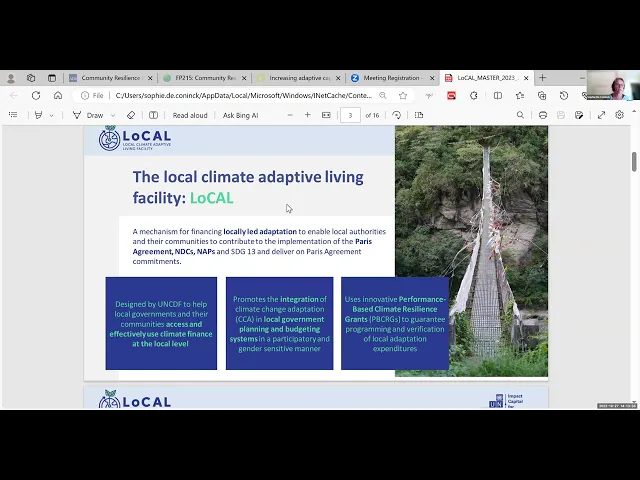Screen dimensions: 640x480
Task: Open the Favorites list
Action: (x=520, y=96)
